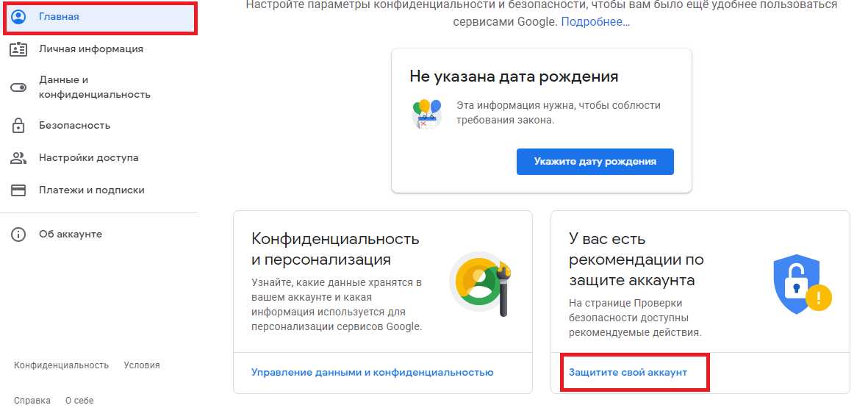Click the birthday balloons illustration
Image resolution: width=868 pixels, height=408 pixels.
click(427, 114)
